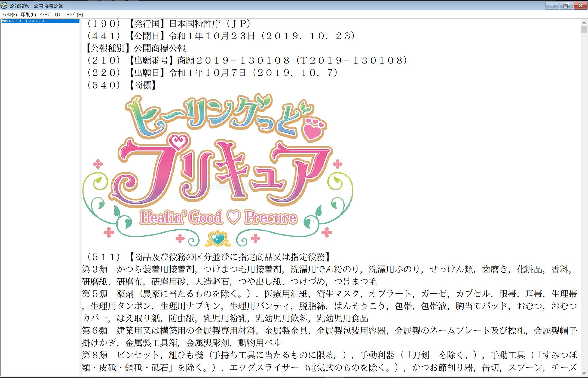Select 商願2019-130108 entry in left list
The width and height of the screenshot is (588, 378).
23,21
